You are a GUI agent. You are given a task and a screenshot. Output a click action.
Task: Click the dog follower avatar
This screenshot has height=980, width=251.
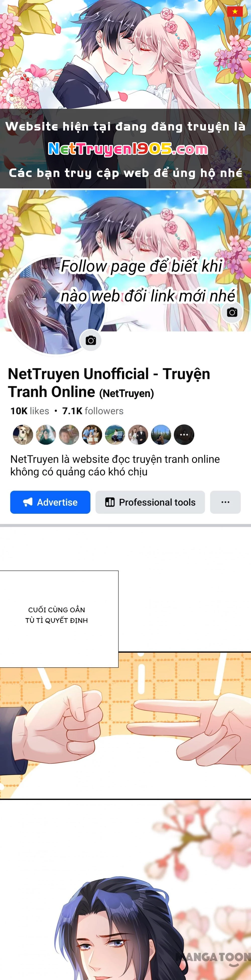pyautogui.click(x=23, y=434)
